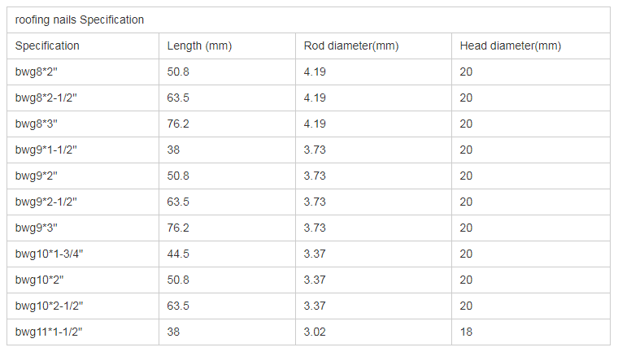Click the bwg8*2-1/2" specification cell
Image resolution: width=644 pixels, height=356 pixels.
tap(46, 98)
